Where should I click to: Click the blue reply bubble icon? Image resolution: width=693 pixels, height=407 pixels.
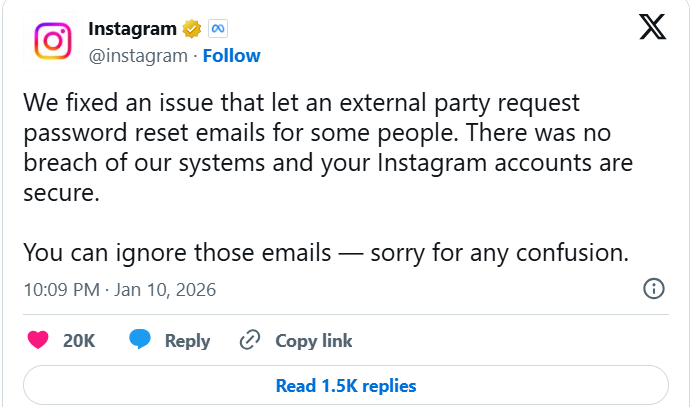coord(140,341)
